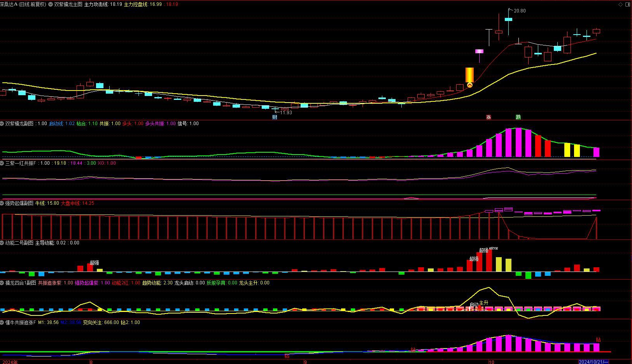Click the pink-white candle on main chart
This screenshot has width=632, height=364.
pyautogui.click(x=480, y=51)
